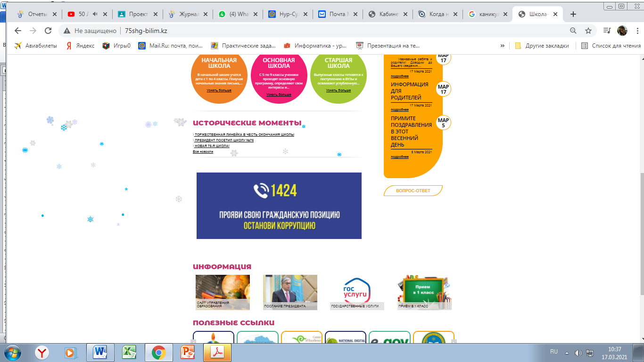Image resolution: width=644 pixels, height=362 pixels.
Task: Click Все новости link
Action: tap(203, 152)
